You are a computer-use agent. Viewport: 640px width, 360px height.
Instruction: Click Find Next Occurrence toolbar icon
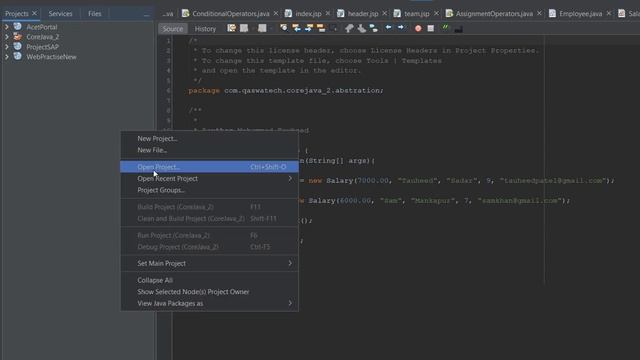point(309,28)
